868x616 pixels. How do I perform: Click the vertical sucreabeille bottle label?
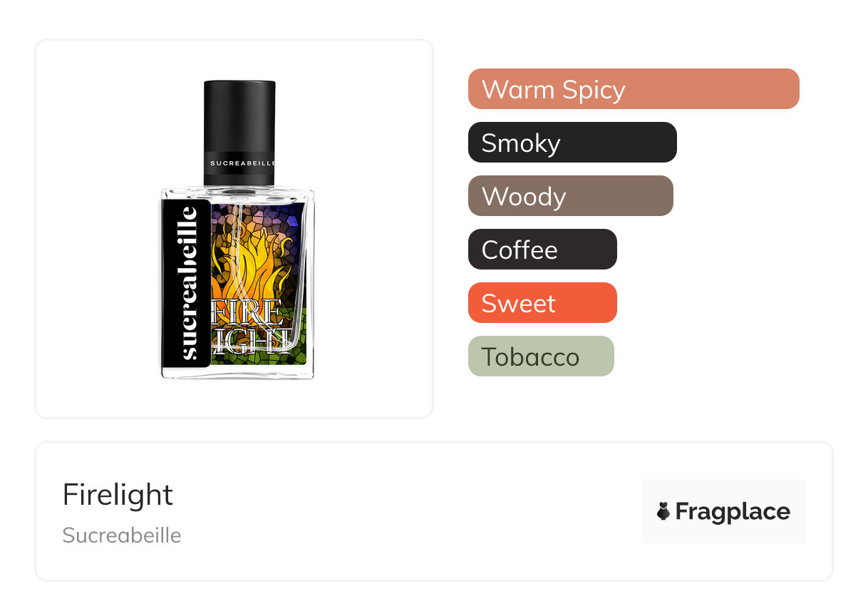pyautogui.click(x=187, y=282)
